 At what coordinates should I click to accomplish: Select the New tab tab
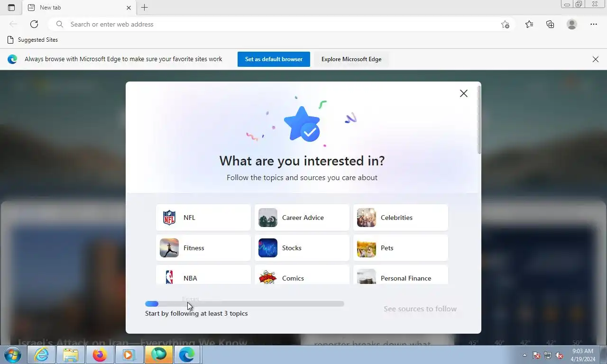click(79, 8)
